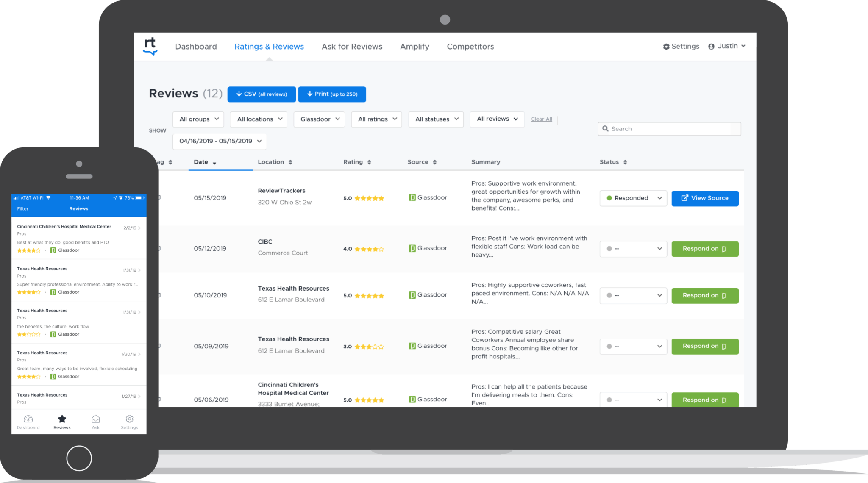Open the Glassdoor source filter dropdown
Image resolution: width=868 pixels, height=483 pixels.
[320, 119]
